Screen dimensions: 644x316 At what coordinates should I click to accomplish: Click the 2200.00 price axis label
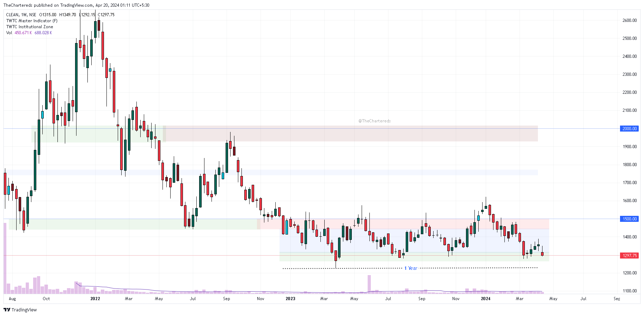point(630,92)
